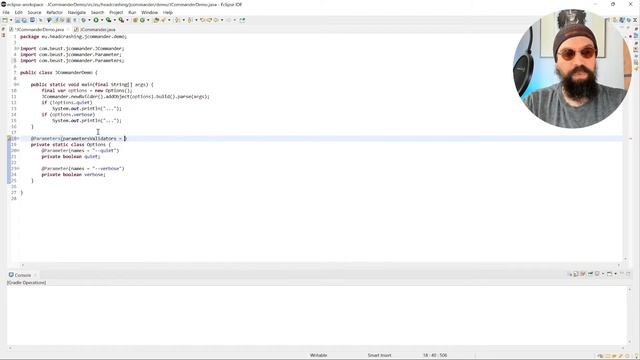Image resolution: width=640 pixels, height=360 pixels.
Task: Open the Project menu
Action: (116, 12)
